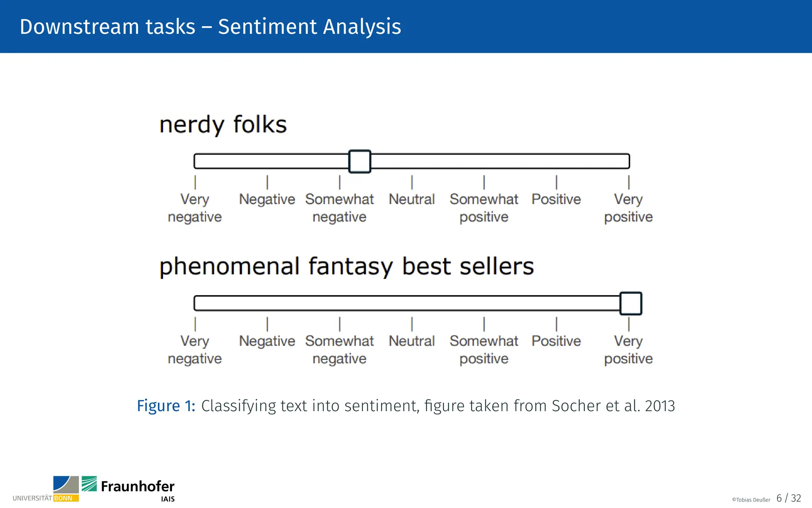Click the "Figure 1:" caption label

pos(166,406)
